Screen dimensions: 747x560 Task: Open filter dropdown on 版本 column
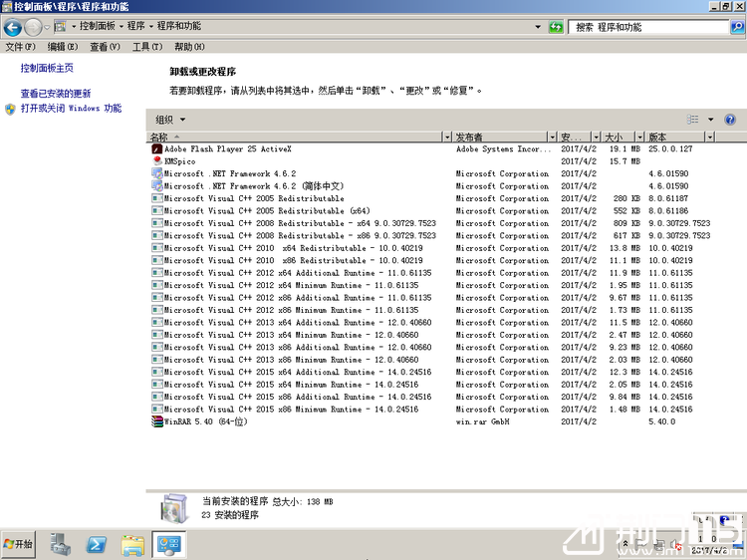coord(710,137)
